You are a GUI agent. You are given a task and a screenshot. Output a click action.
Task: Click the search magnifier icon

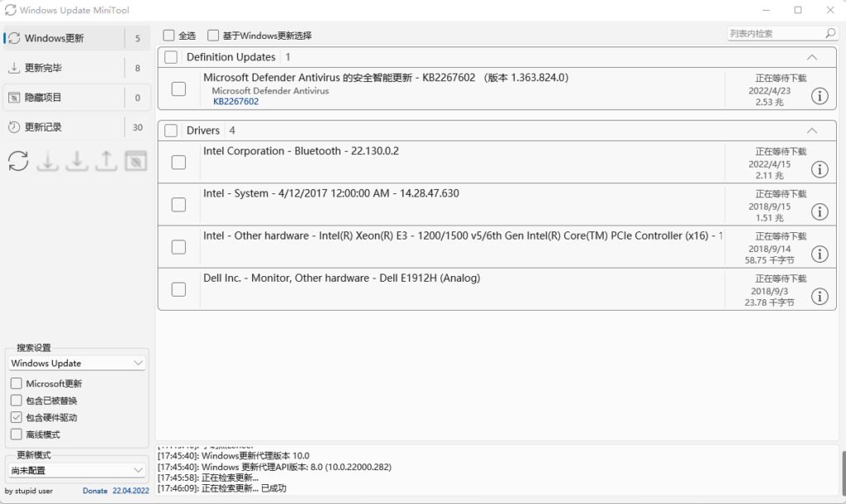coord(830,33)
